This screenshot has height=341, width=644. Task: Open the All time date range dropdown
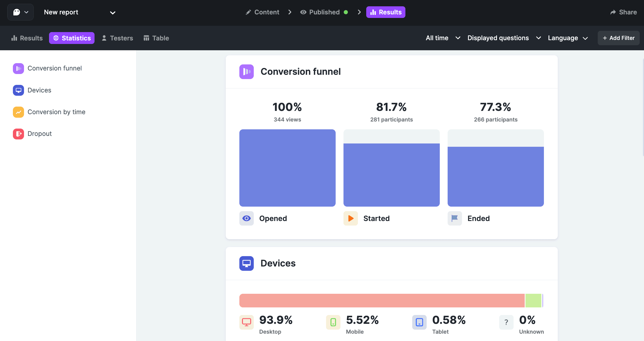pos(443,38)
